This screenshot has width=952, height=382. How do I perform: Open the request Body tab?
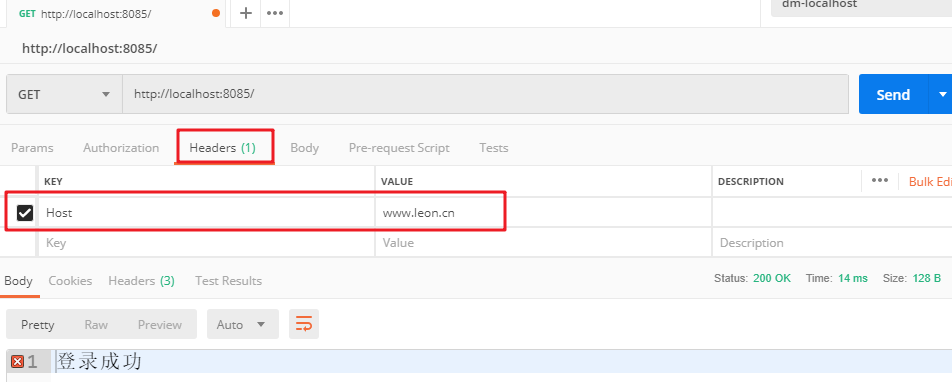tap(304, 148)
